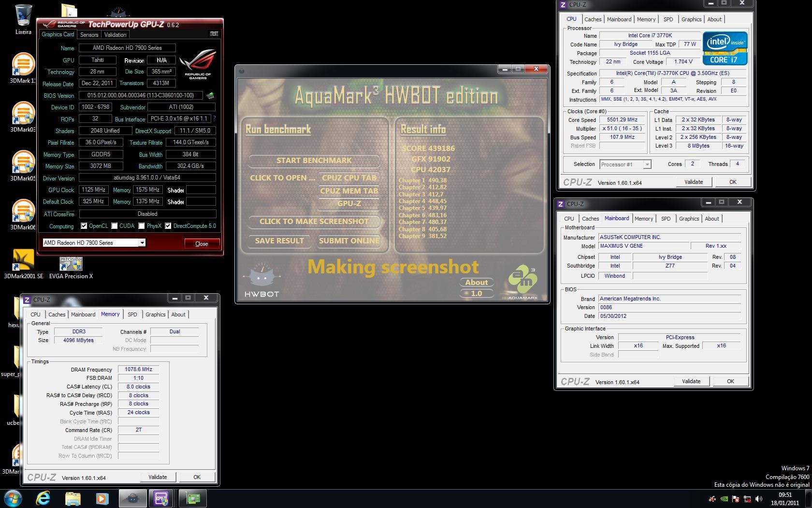Click the 1.0 version button in AquaMark

tap(477, 293)
